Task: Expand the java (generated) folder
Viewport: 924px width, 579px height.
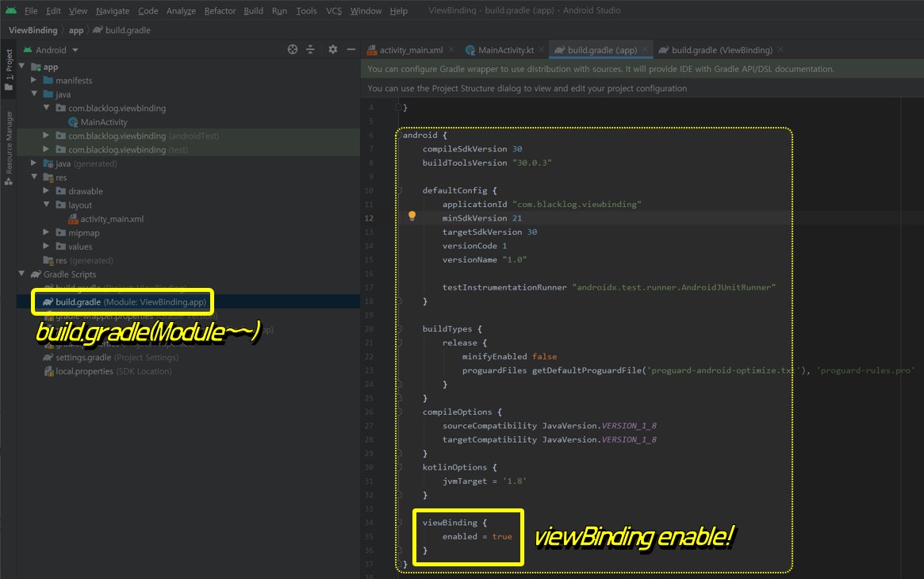Action: 33,163
